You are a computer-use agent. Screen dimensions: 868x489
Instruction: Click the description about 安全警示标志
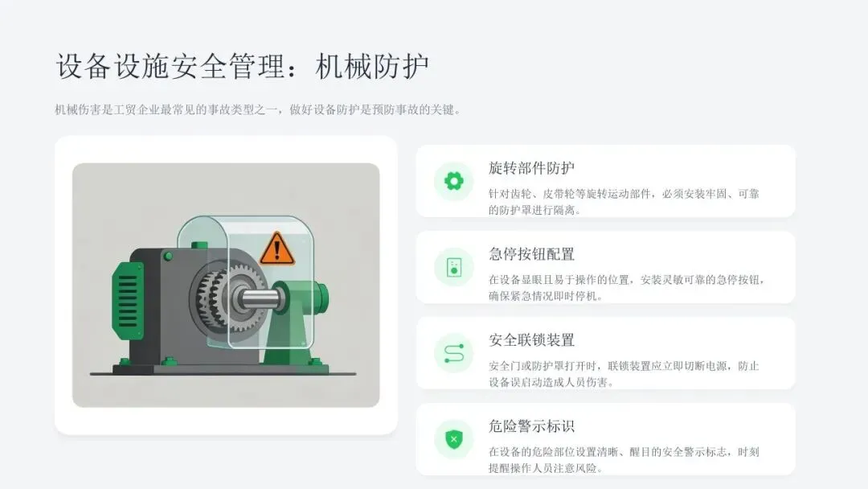(x=624, y=460)
